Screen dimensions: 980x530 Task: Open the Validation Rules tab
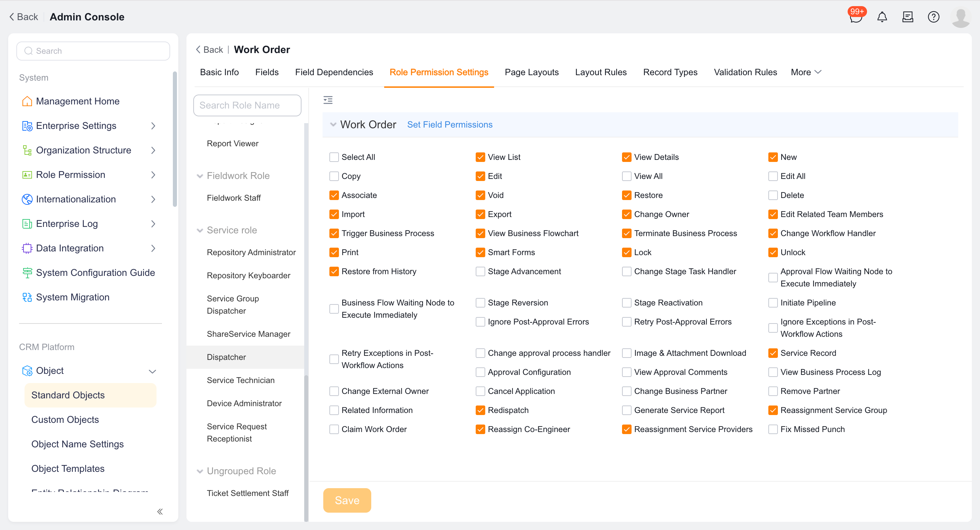coord(745,72)
